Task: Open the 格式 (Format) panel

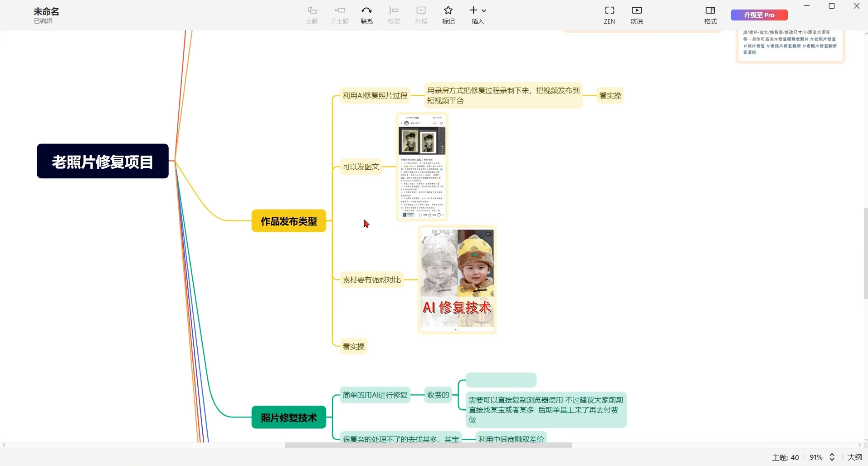Action: tap(709, 15)
